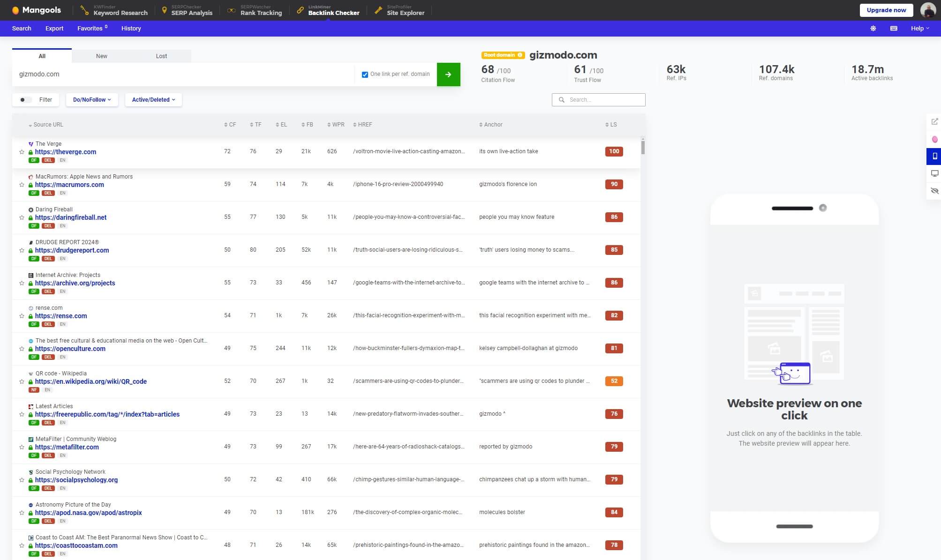Click the keyboard shortcuts icon
941x560 pixels.
894,29
